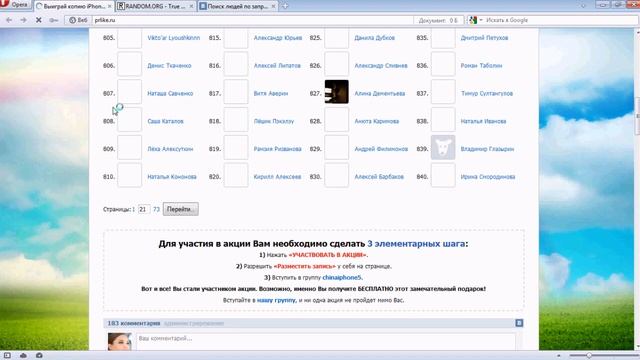Open participant Александр Юрьев profile
The width and height of the screenshot is (640, 360).
click(278, 38)
